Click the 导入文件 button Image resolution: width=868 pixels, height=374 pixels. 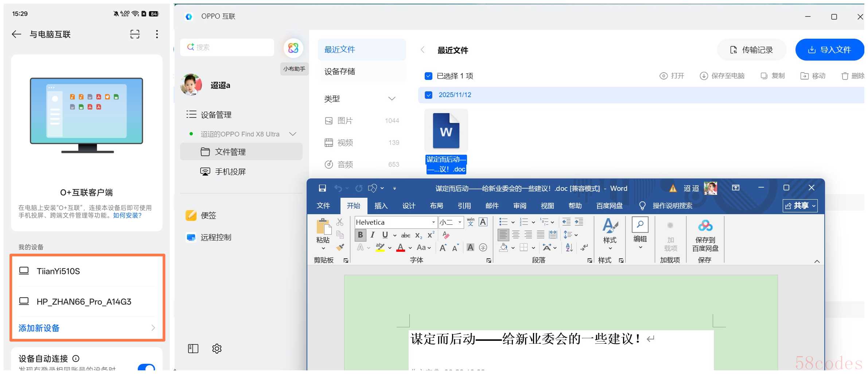point(829,50)
